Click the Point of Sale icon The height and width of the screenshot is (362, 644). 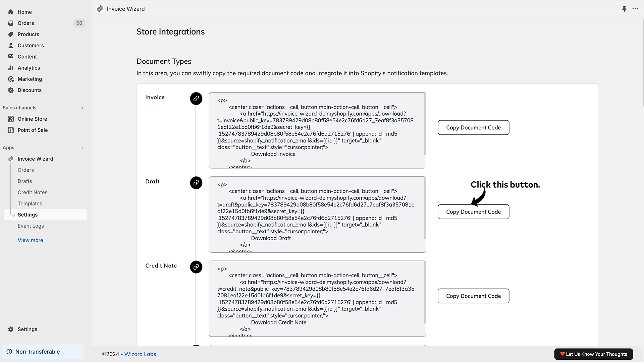pos(11,130)
